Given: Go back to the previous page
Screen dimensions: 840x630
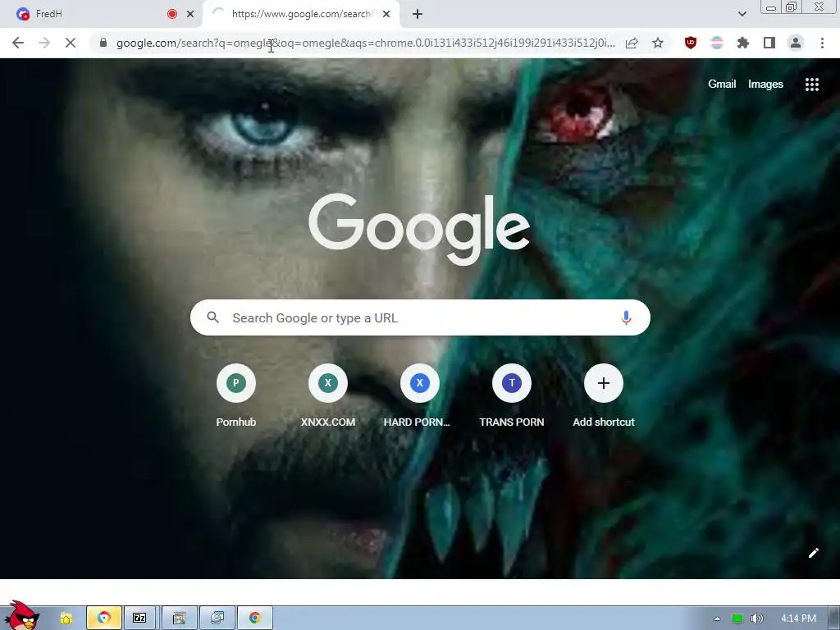Looking at the screenshot, I should click(x=18, y=43).
